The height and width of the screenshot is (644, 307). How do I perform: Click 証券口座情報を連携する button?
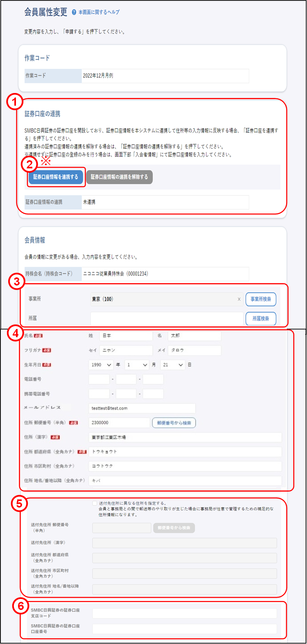(x=56, y=177)
